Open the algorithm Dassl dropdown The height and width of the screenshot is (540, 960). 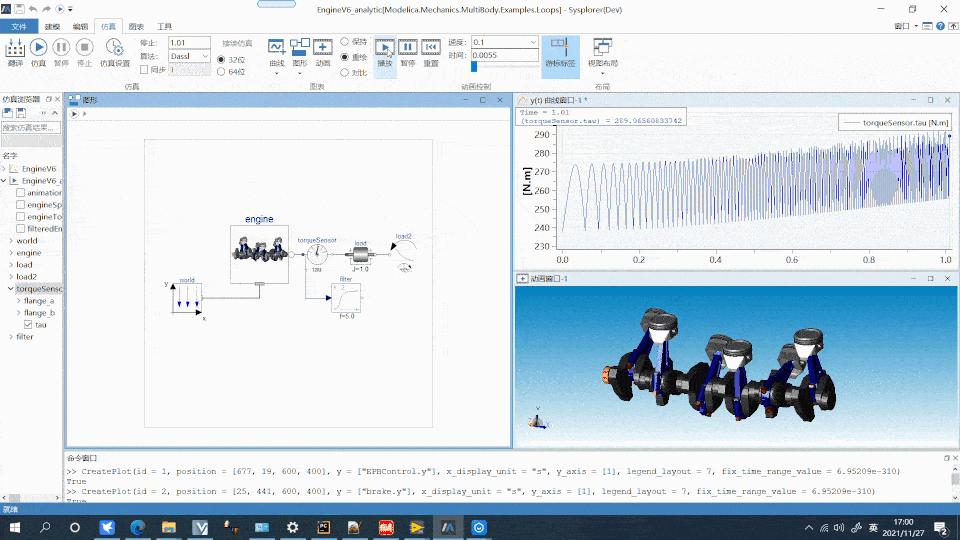(205, 56)
